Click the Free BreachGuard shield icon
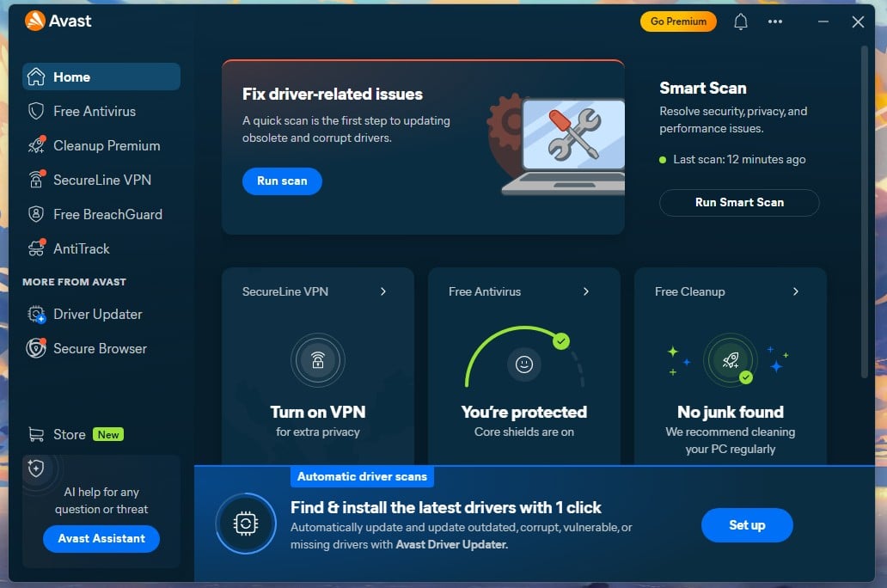 click(36, 214)
